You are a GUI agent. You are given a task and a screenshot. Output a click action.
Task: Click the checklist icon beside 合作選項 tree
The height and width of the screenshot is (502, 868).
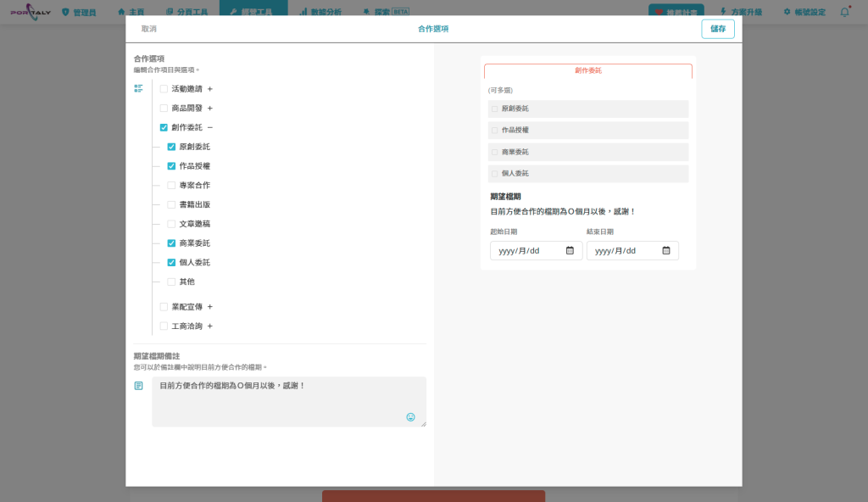click(x=139, y=88)
